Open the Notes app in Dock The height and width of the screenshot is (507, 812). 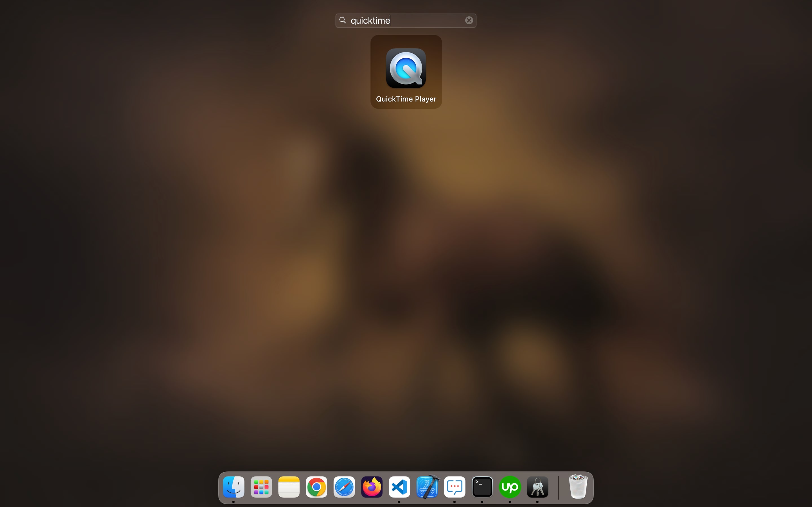289,486
